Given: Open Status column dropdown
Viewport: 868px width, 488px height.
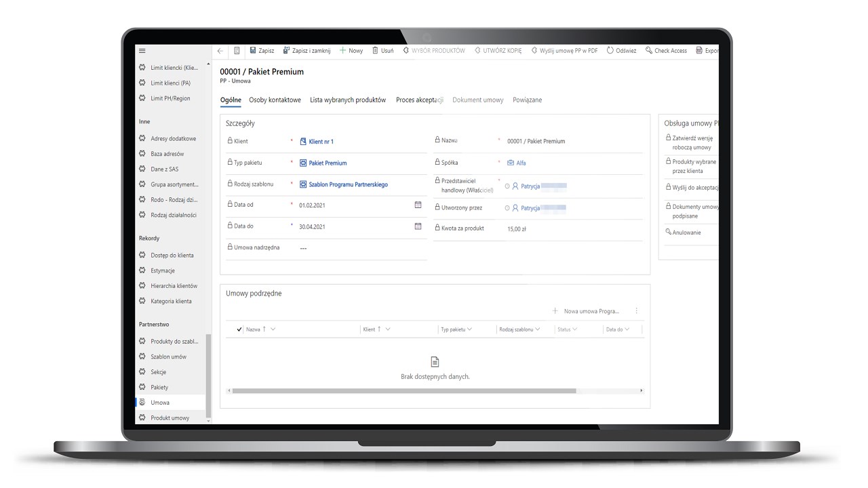Looking at the screenshot, I should pyautogui.click(x=574, y=329).
